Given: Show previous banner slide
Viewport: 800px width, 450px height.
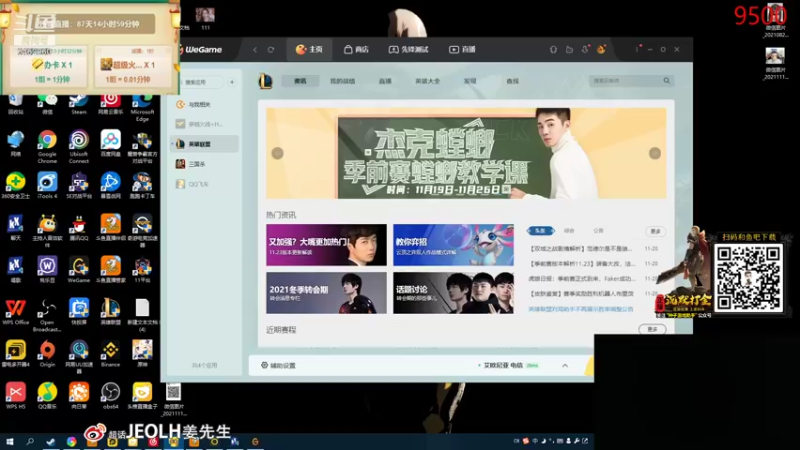Looking at the screenshot, I should click(x=277, y=153).
